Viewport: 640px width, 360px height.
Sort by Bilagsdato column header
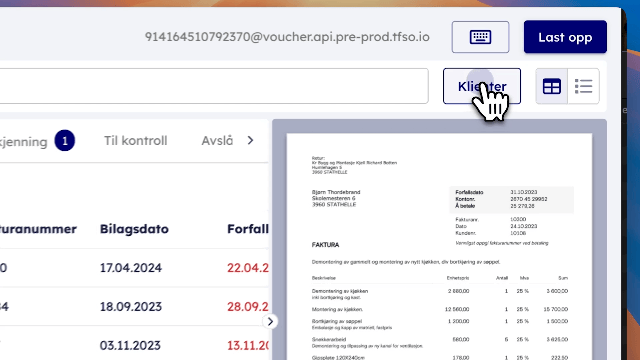[x=134, y=229]
